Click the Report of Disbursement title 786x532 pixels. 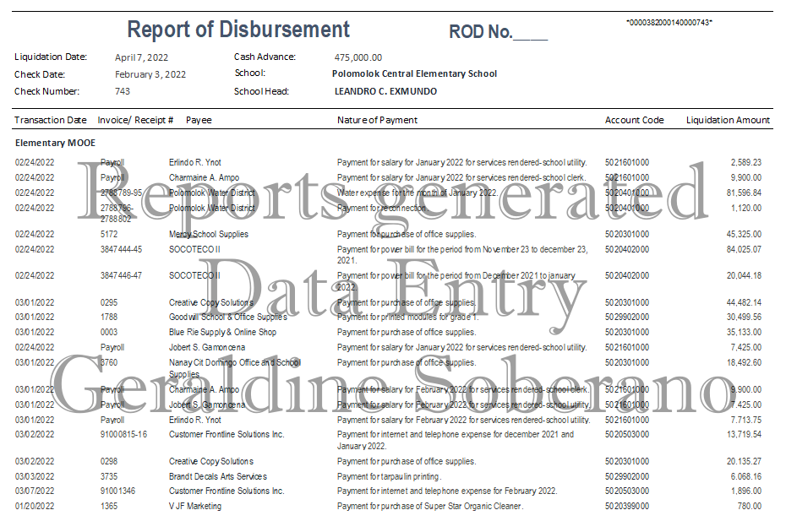238,29
